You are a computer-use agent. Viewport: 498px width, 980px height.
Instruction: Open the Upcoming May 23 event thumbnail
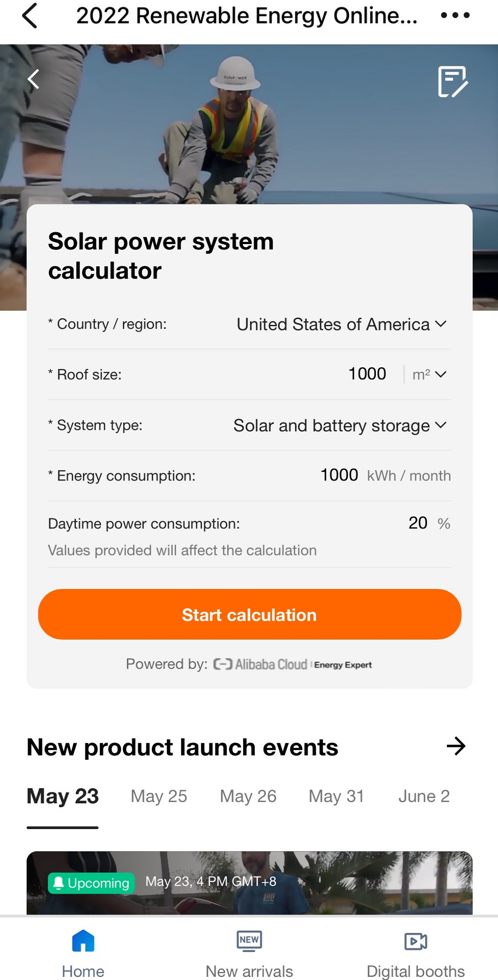(x=249, y=884)
